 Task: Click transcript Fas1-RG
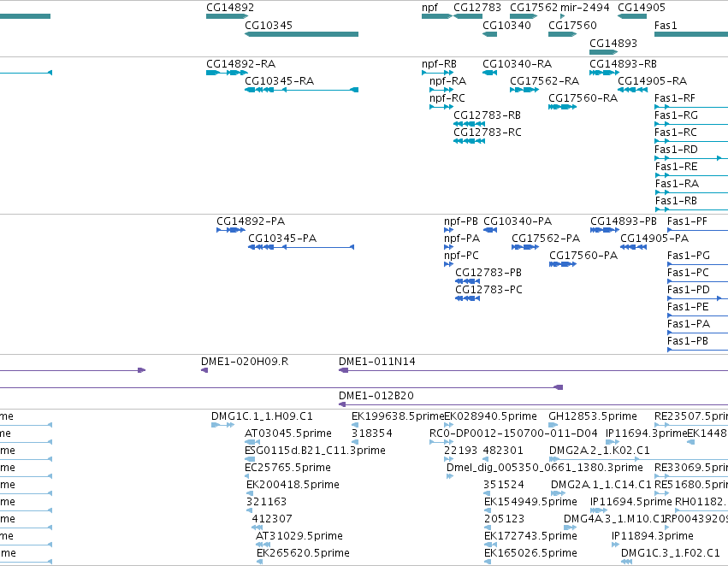tap(676, 115)
